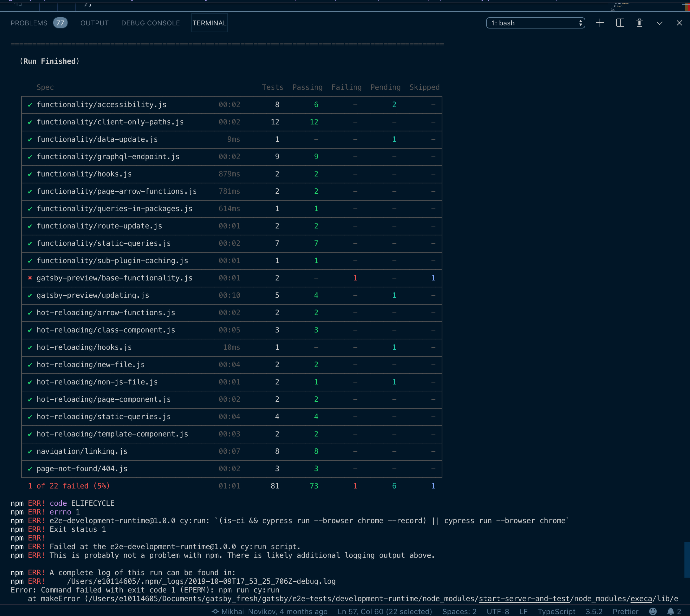Screen dimensions: 690x616
Task: Close the terminal panel
Action: [679, 23]
